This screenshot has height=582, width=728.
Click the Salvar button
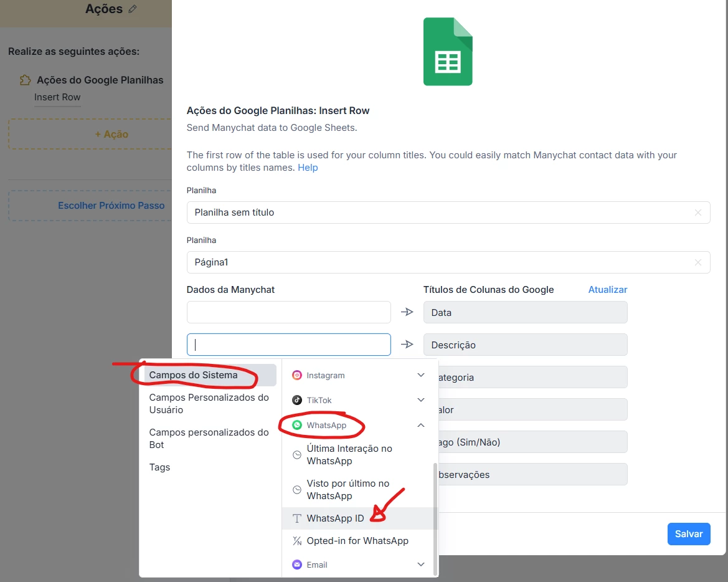pos(689,533)
